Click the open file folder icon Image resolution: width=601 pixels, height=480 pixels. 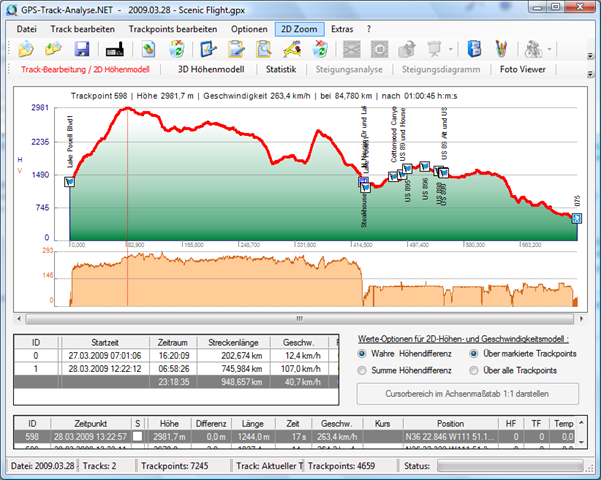(x=27, y=49)
